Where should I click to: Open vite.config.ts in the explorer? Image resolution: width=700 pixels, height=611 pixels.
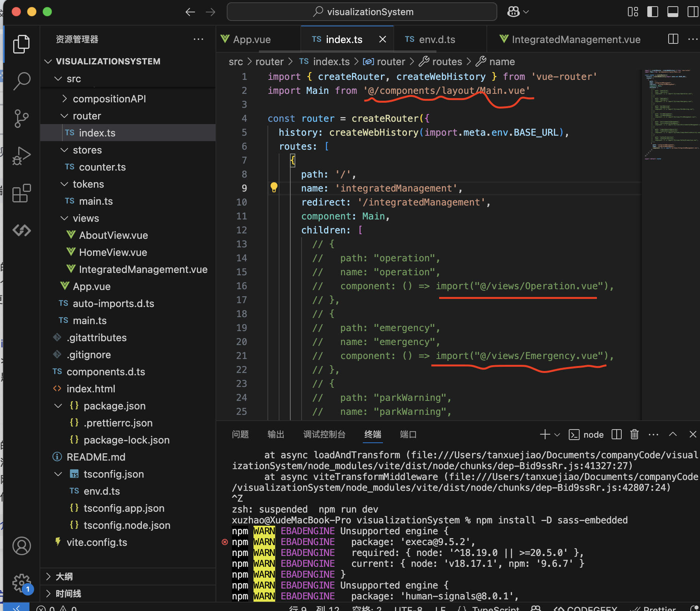[x=97, y=542]
